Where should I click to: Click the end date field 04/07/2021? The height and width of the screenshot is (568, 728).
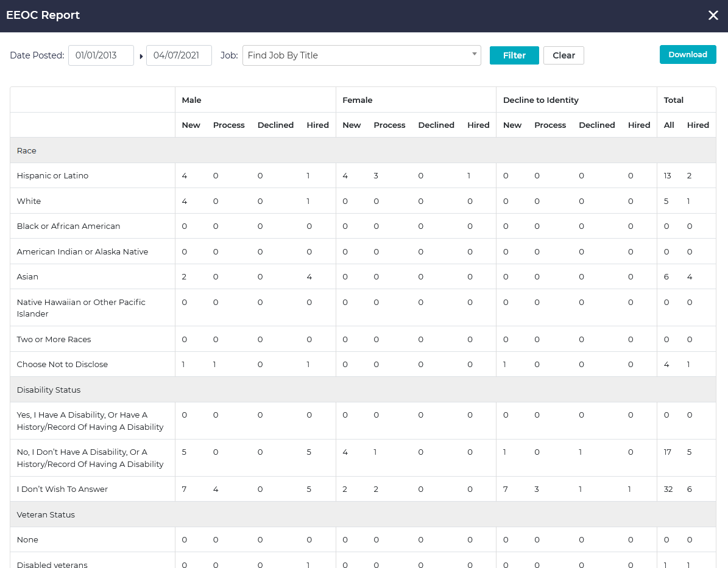click(x=179, y=55)
